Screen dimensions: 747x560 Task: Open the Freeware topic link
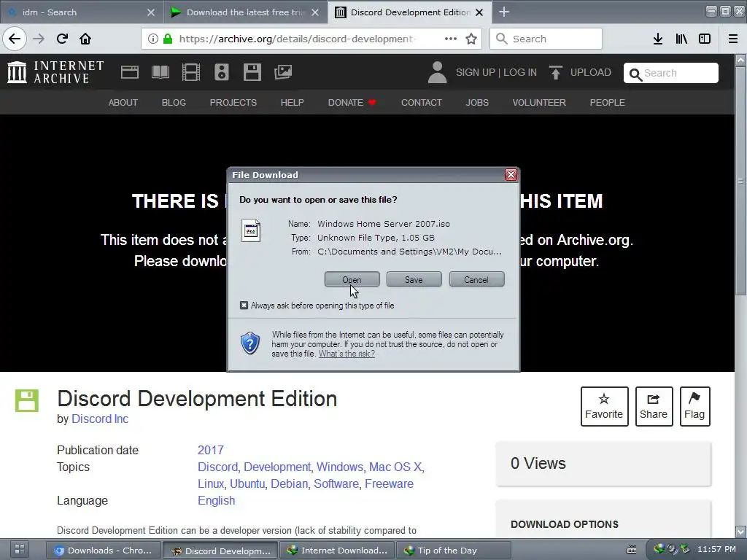pyautogui.click(x=390, y=484)
